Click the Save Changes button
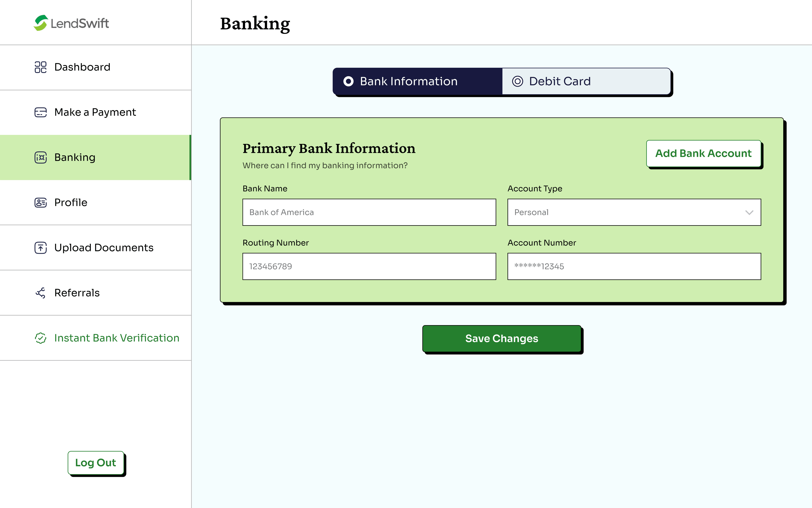The width and height of the screenshot is (812, 508). coord(502,339)
